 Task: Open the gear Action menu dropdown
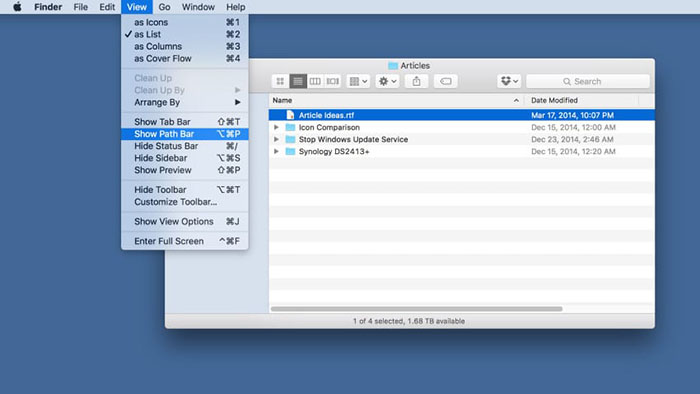(387, 81)
